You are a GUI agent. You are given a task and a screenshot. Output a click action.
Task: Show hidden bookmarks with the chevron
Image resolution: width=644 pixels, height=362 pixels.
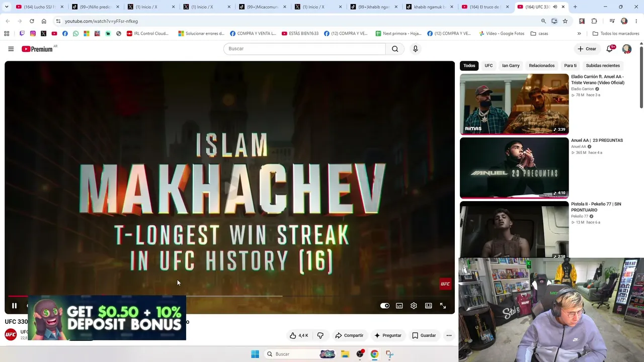[579, 34]
